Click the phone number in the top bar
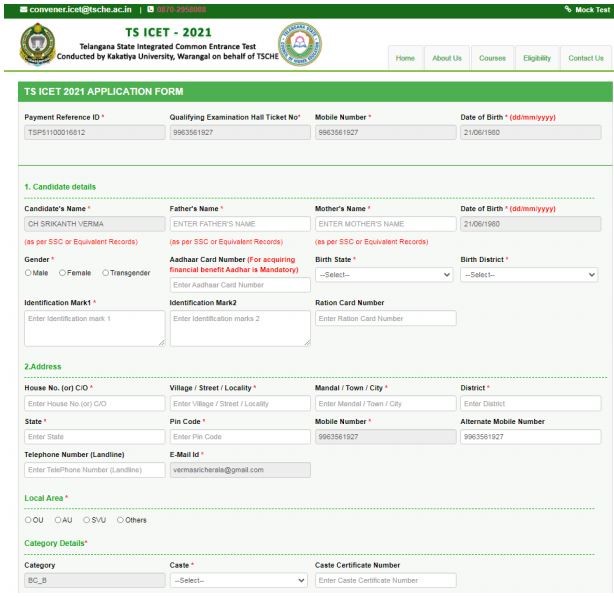The width and height of the screenshot is (614, 598). (x=181, y=9)
